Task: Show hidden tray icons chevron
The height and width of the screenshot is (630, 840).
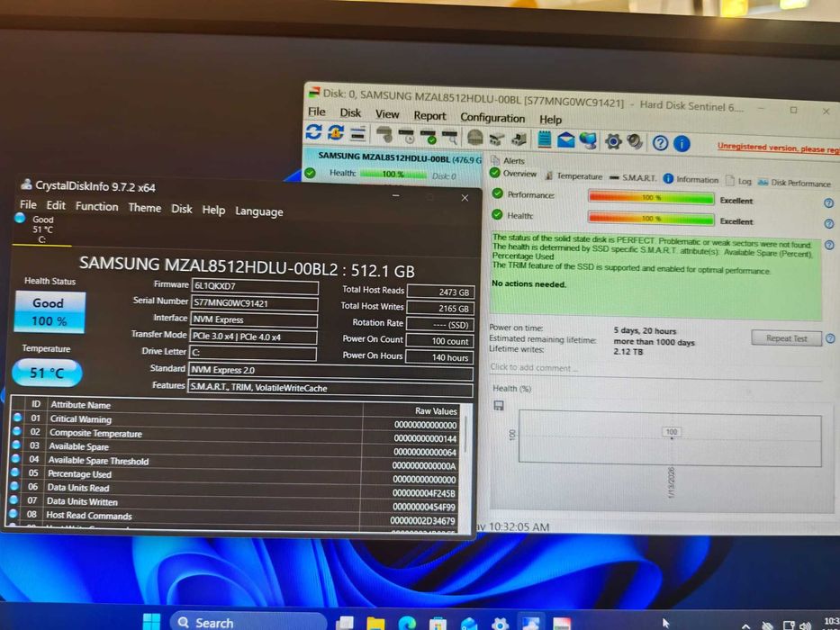Action: [x=745, y=625]
